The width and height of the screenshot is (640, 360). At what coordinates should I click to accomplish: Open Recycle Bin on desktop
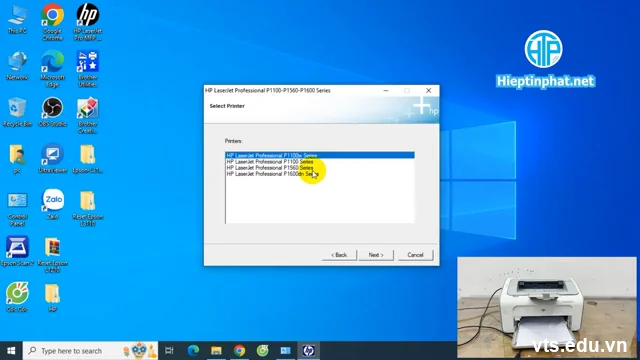point(17,112)
